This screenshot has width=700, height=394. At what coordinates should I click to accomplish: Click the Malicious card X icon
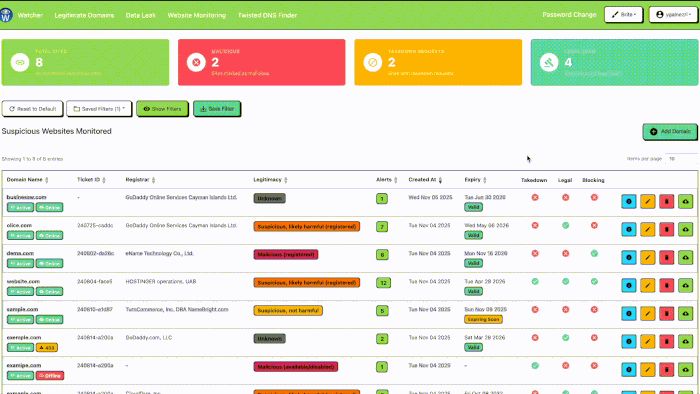click(196, 62)
